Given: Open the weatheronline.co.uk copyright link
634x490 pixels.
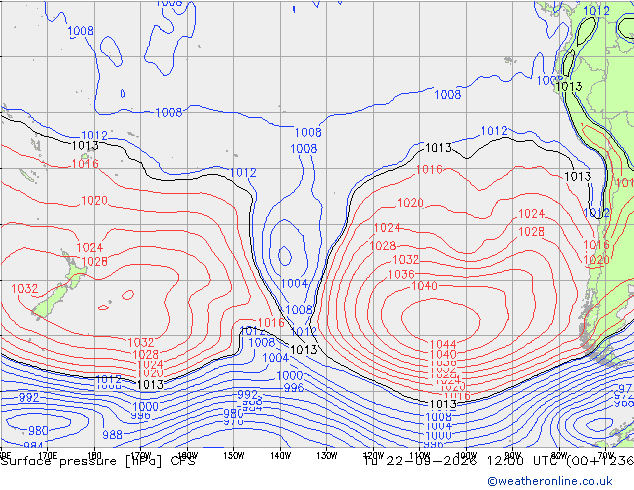Looking at the screenshot, I should coord(550,481).
